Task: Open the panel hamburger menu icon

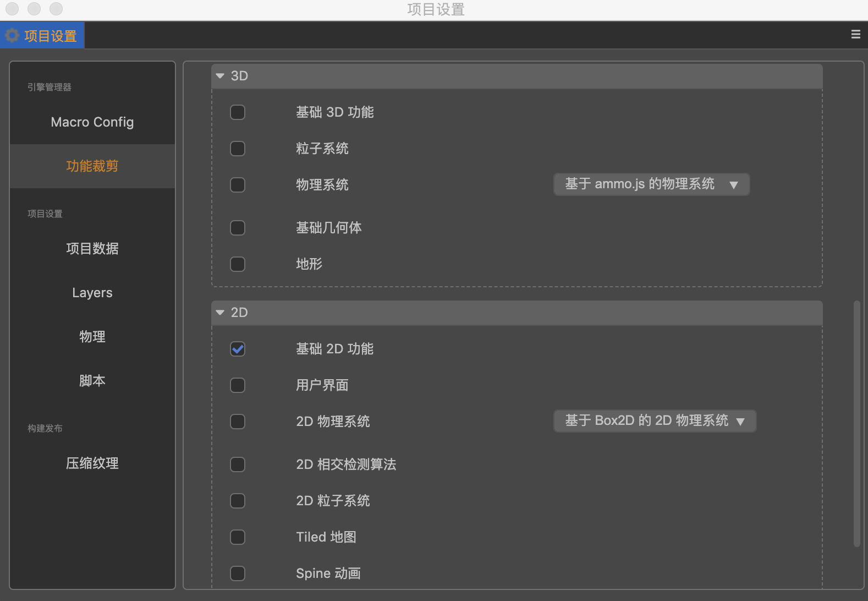Action: click(x=855, y=34)
